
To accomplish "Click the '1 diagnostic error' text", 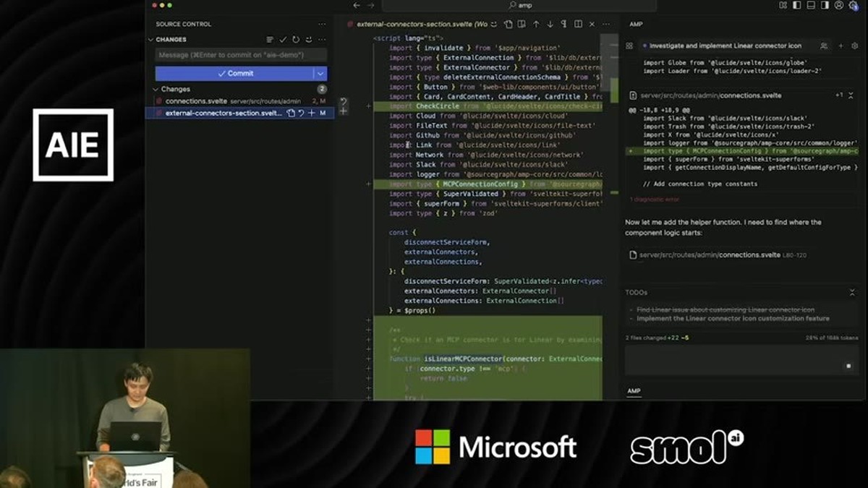I will click(655, 199).
